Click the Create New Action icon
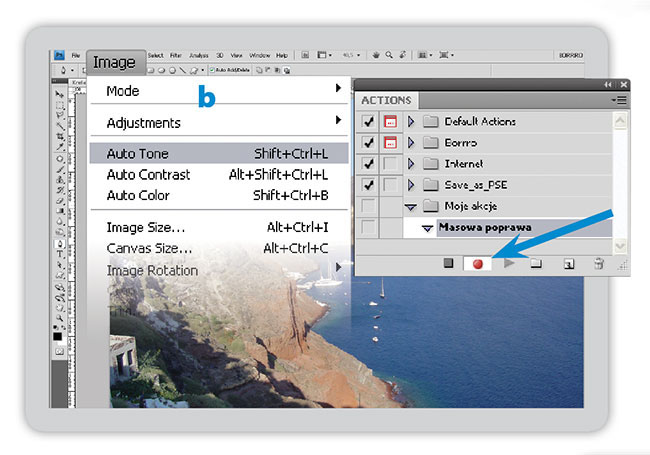 click(x=568, y=264)
